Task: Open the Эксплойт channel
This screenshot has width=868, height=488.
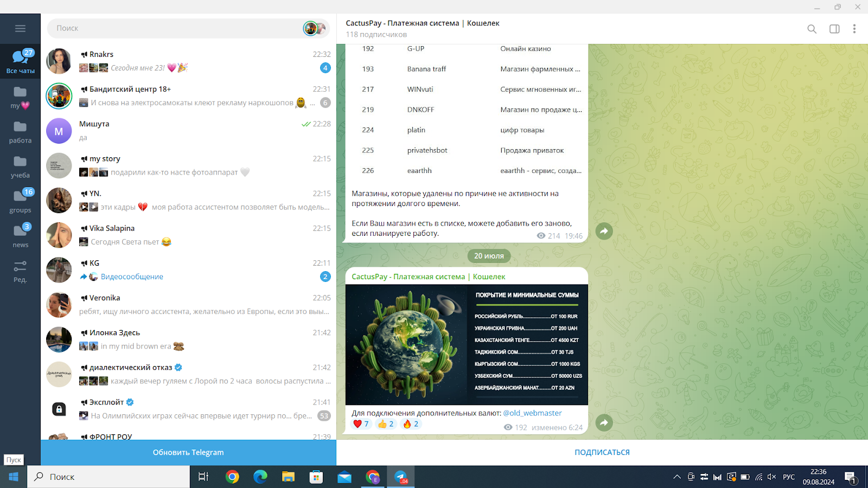Action: (x=188, y=409)
